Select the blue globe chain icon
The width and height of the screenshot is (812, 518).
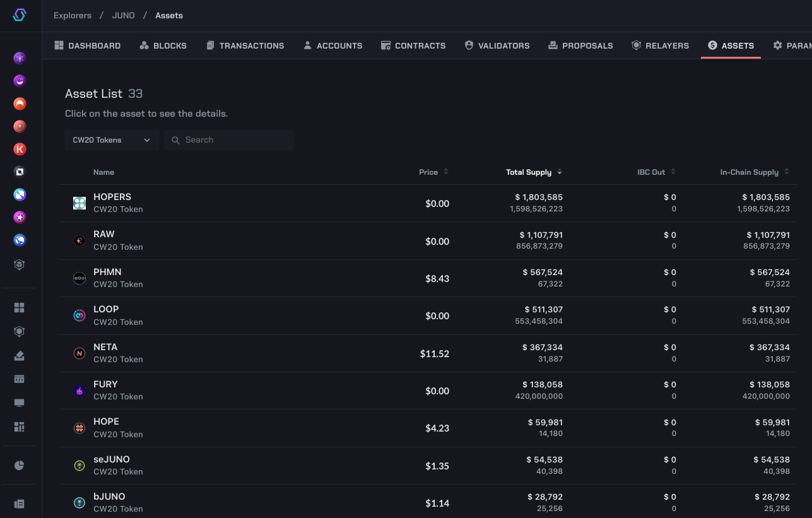(20, 240)
